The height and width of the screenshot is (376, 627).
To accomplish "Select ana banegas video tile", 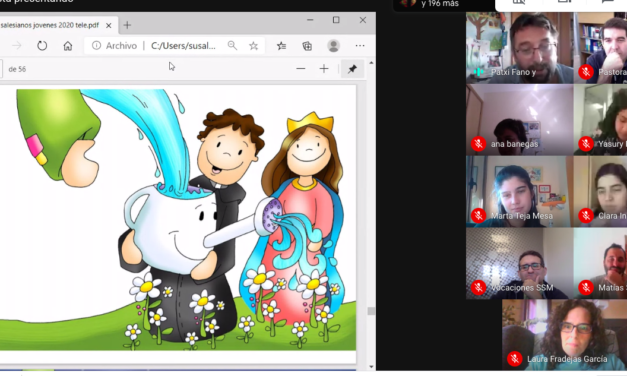I will click(519, 120).
